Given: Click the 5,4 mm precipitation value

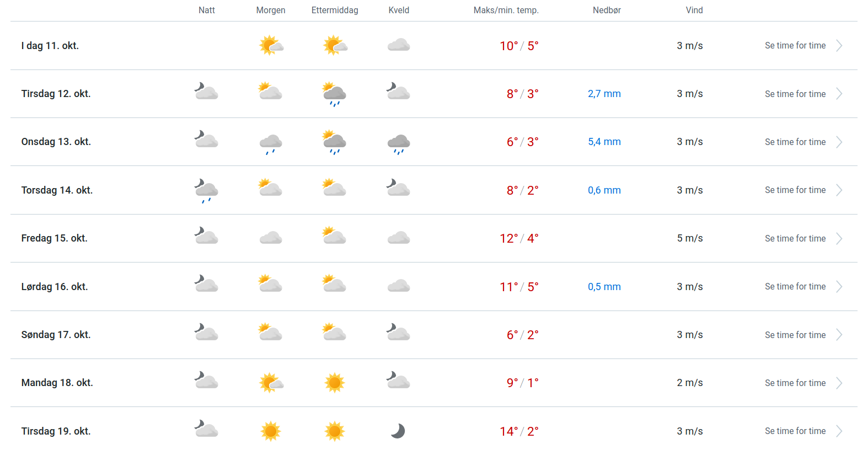Looking at the screenshot, I should pyautogui.click(x=604, y=142).
